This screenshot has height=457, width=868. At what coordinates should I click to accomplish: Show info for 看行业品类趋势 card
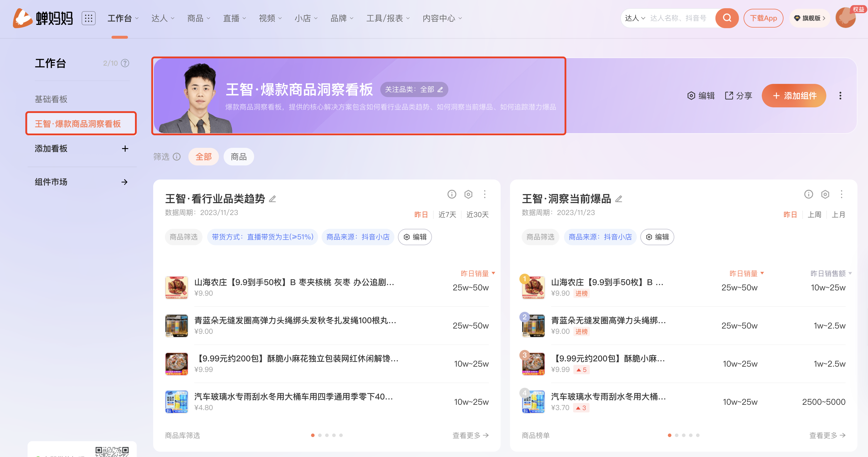(x=452, y=194)
